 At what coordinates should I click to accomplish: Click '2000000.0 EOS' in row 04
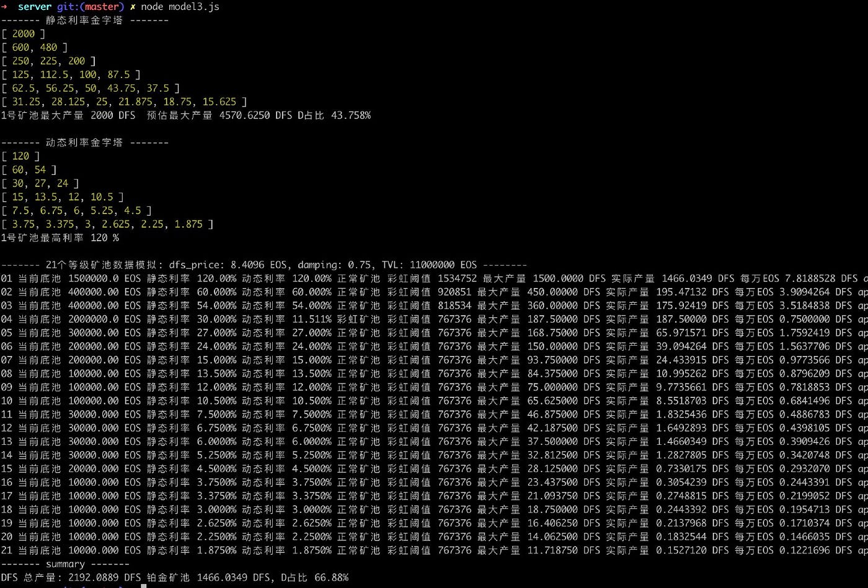[x=105, y=320]
